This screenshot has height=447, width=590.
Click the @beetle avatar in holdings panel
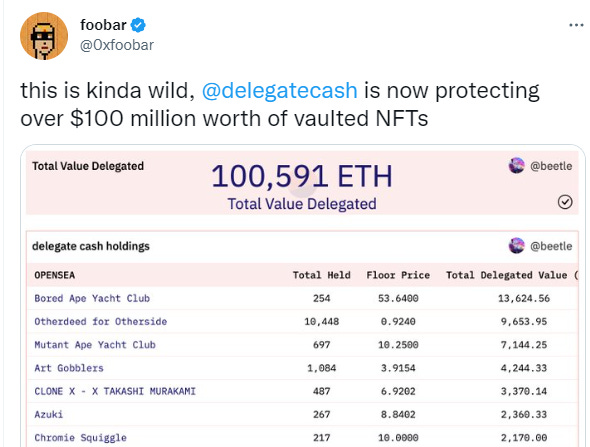click(x=517, y=246)
